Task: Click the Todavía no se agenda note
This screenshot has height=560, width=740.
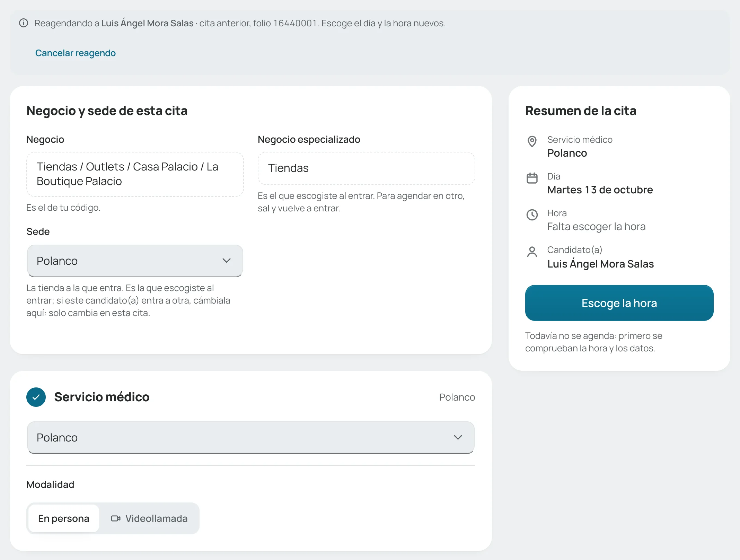Action: (x=593, y=342)
